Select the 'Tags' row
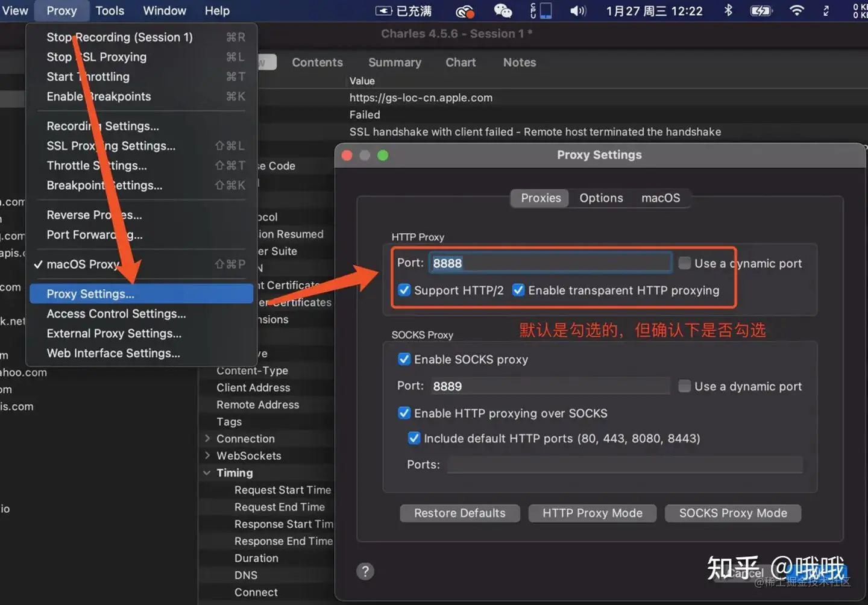This screenshot has height=605, width=868. [x=229, y=422]
